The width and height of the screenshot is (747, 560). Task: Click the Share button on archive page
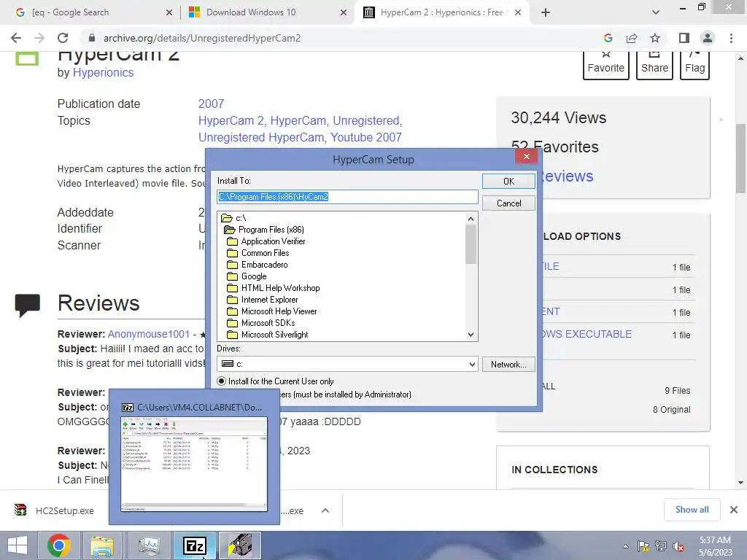654,65
